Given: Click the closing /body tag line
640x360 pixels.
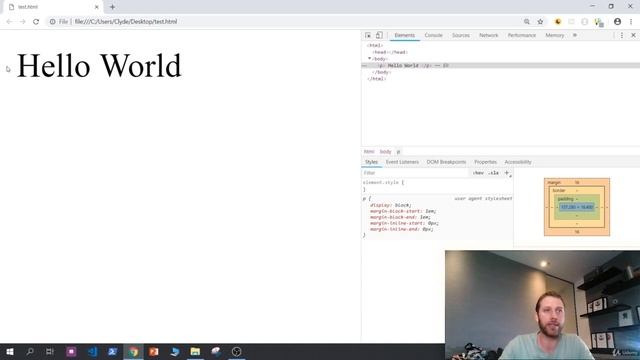Looking at the screenshot, I should pos(382,72).
